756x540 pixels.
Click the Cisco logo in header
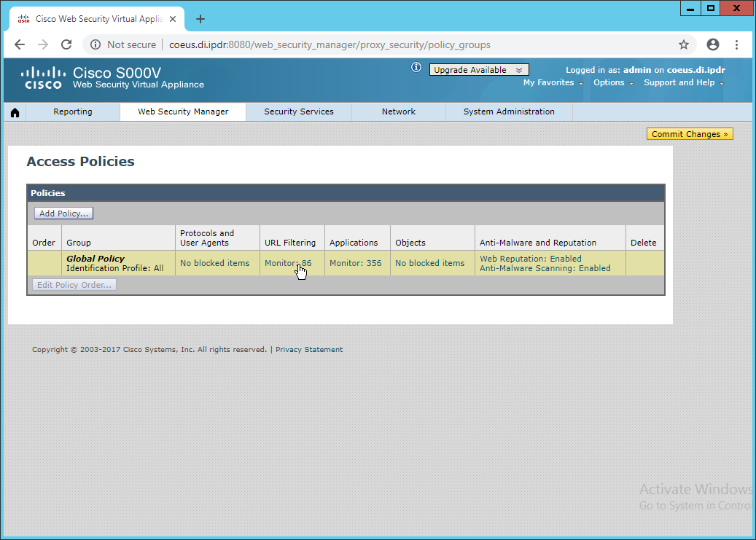tap(43, 78)
